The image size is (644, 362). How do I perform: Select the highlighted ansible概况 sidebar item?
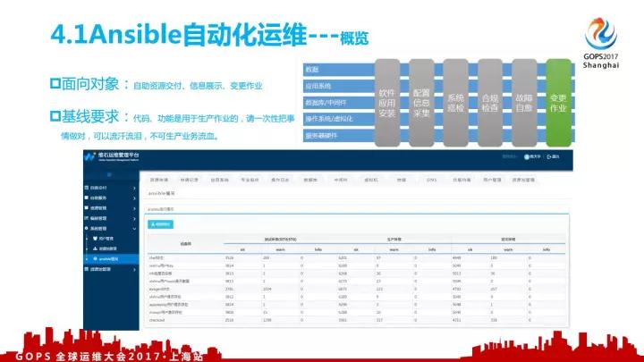(111, 259)
